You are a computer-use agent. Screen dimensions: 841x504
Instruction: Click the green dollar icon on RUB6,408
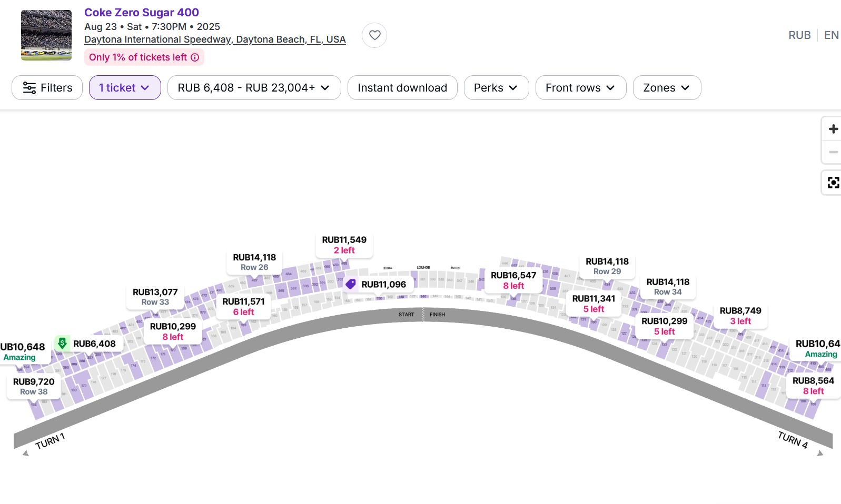point(62,344)
